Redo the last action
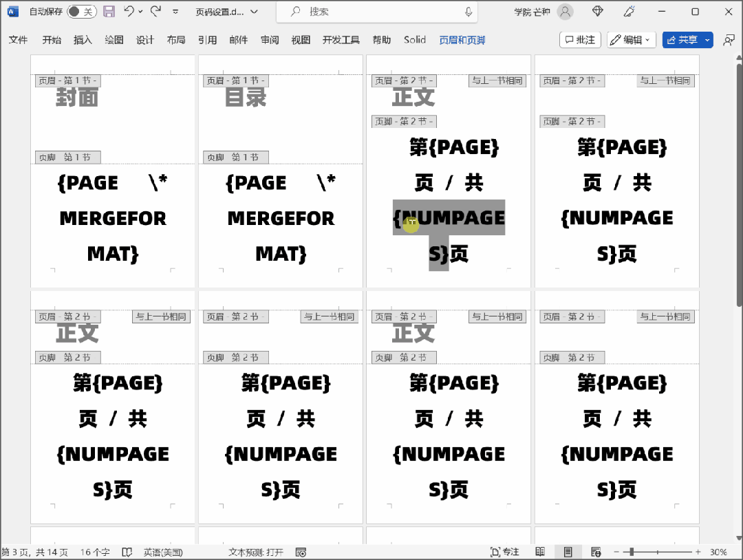743x560 pixels. (x=156, y=12)
